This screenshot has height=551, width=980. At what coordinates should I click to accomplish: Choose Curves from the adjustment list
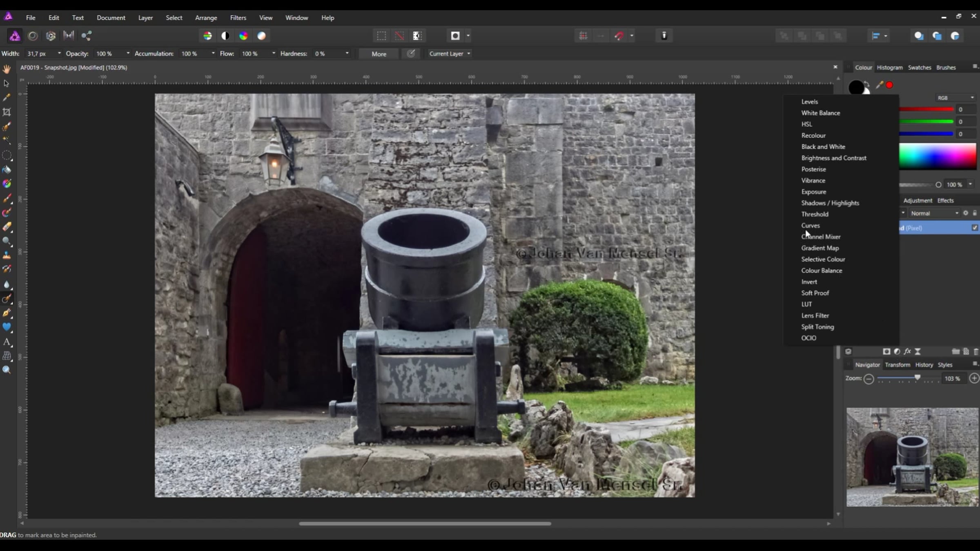pyautogui.click(x=810, y=225)
